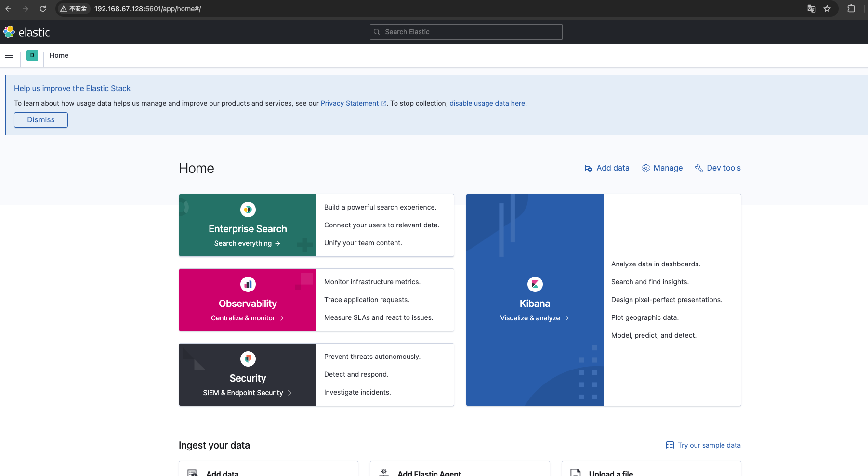Click text 'Measure SLAs and react to issues.'
The width and height of the screenshot is (868, 476).
coord(379,317)
